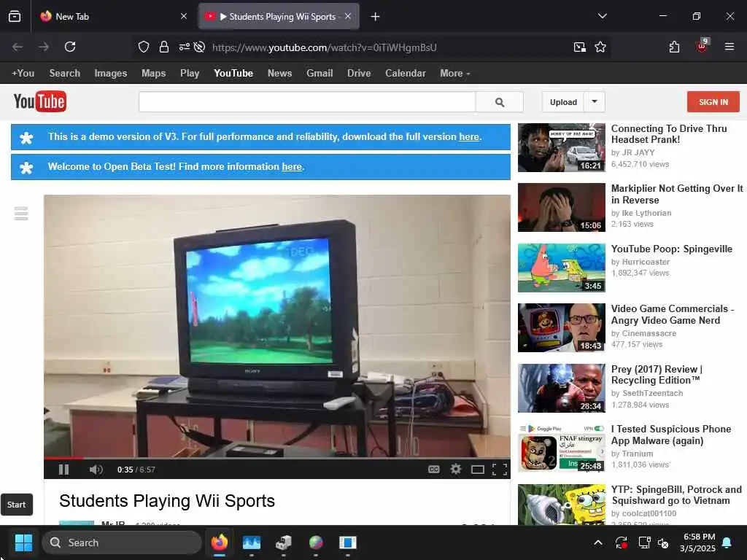Open the guide menu icon left of video
Screen dimensions: 747x560
click(21, 214)
